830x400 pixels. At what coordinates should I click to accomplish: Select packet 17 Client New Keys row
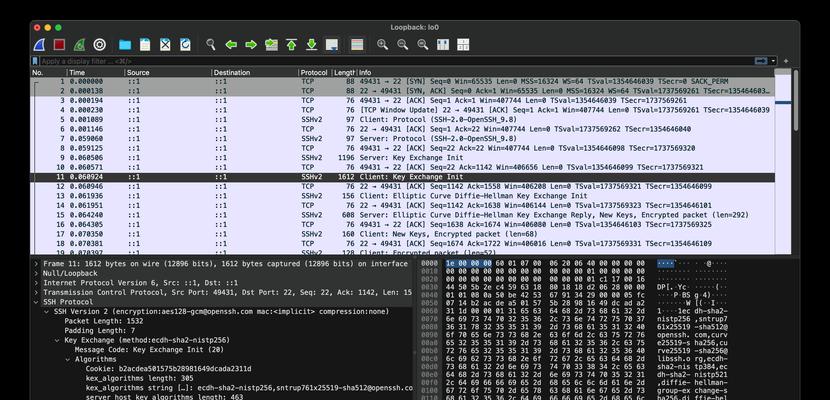402,234
